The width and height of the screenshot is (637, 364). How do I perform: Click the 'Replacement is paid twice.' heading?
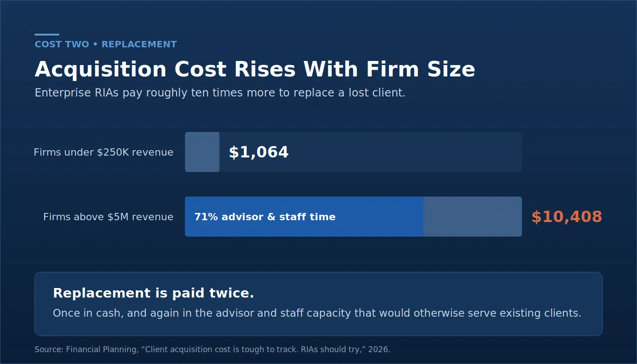click(x=153, y=293)
